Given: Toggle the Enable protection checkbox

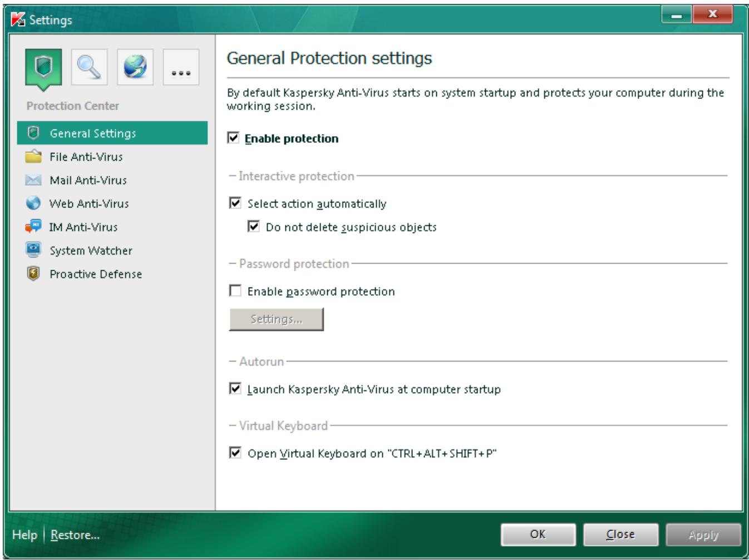Looking at the screenshot, I should click(x=234, y=138).
